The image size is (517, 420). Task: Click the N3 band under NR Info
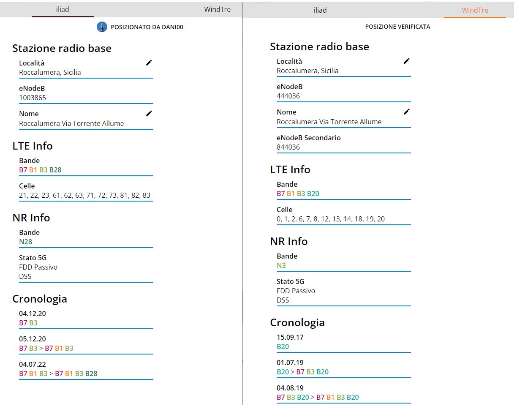281,265
